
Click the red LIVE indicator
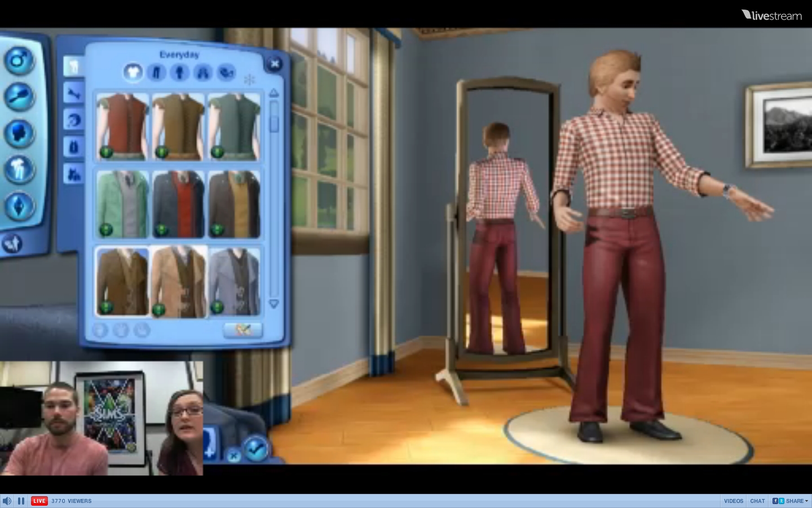pyautogui.click(x=39, y=501)
